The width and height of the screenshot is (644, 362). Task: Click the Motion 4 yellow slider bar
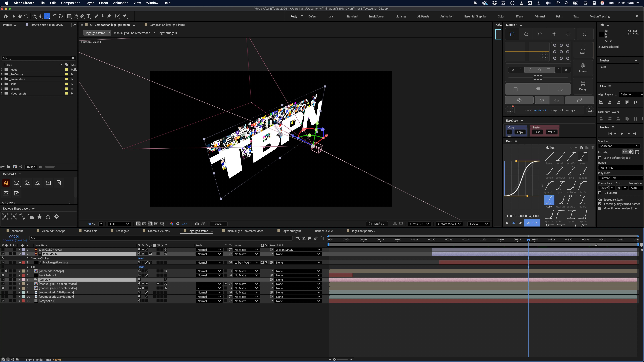tap(527, 52)
